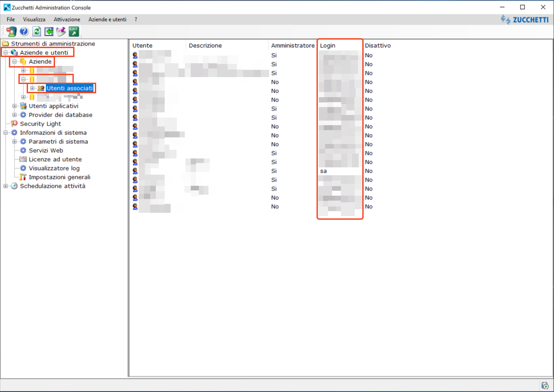The height and width of the screenshot is (392, 554).
Task: Collapse the company node containing Utenti associati
Action: (x=23, y=79)
